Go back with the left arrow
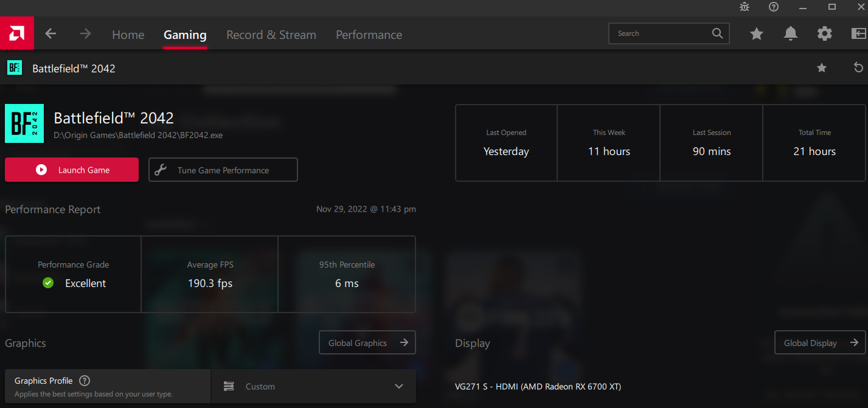The height and width of the screenshot is (408, 868). click(50, 34)
